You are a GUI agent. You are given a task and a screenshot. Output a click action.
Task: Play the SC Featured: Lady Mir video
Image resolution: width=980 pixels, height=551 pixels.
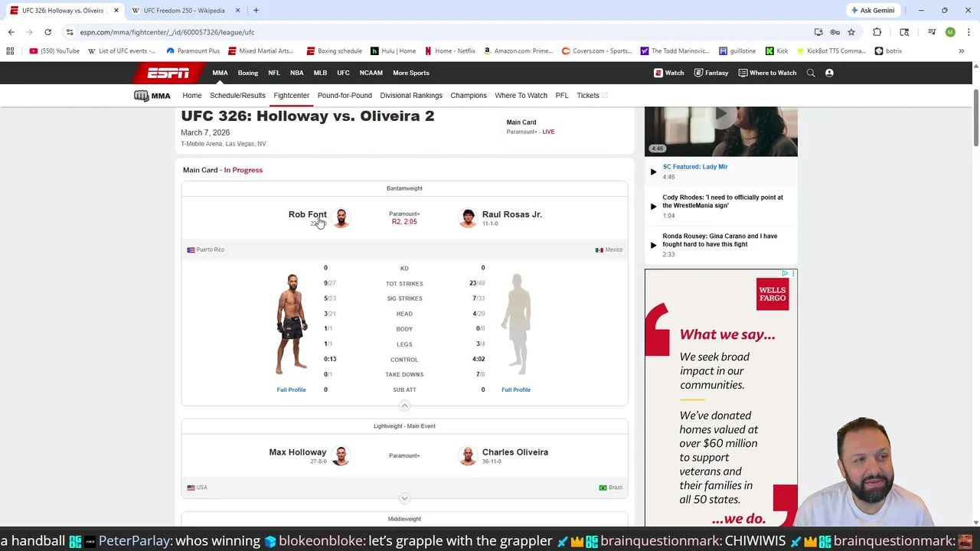point(653,172)
